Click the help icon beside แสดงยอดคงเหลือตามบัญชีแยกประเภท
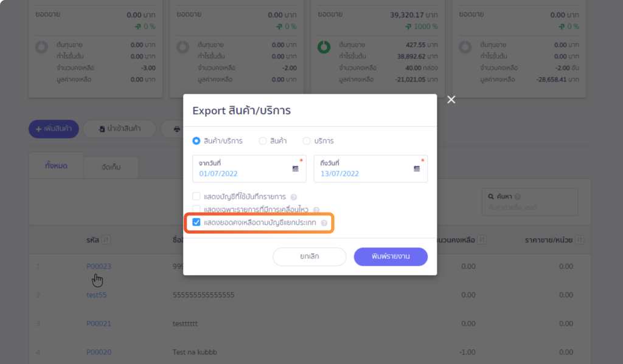This screenshot has height=364, width=623. (x=324, y=223)
